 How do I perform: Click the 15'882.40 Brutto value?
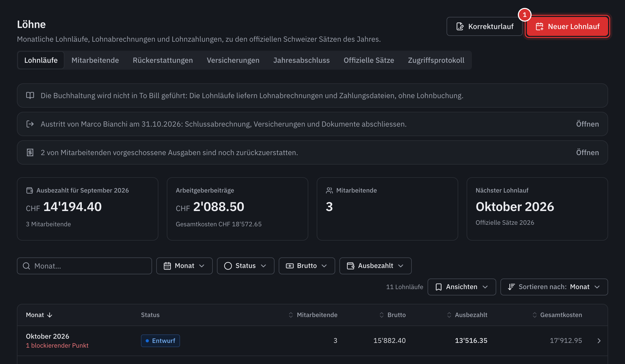click(x=390, y=341)
